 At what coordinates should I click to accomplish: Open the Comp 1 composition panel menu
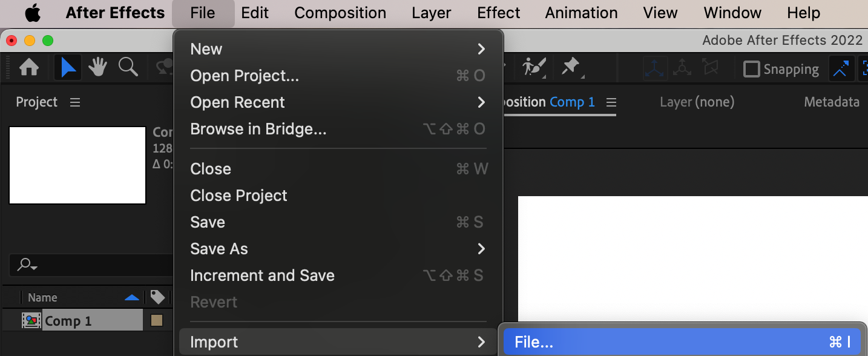point(611,102)
